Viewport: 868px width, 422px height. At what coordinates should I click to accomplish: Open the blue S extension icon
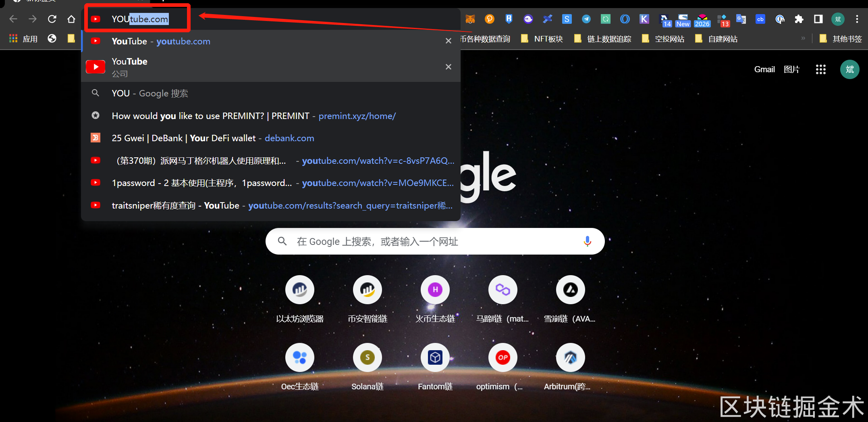coord(567,19)
